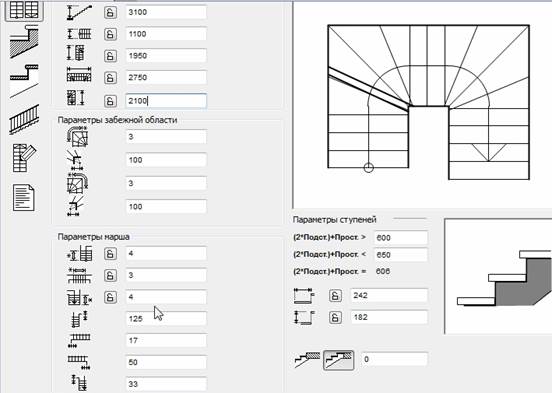Edit the 650 maximum value field
Image resolution: width=552 pixels, height=393 pixels.
point(401,255)
